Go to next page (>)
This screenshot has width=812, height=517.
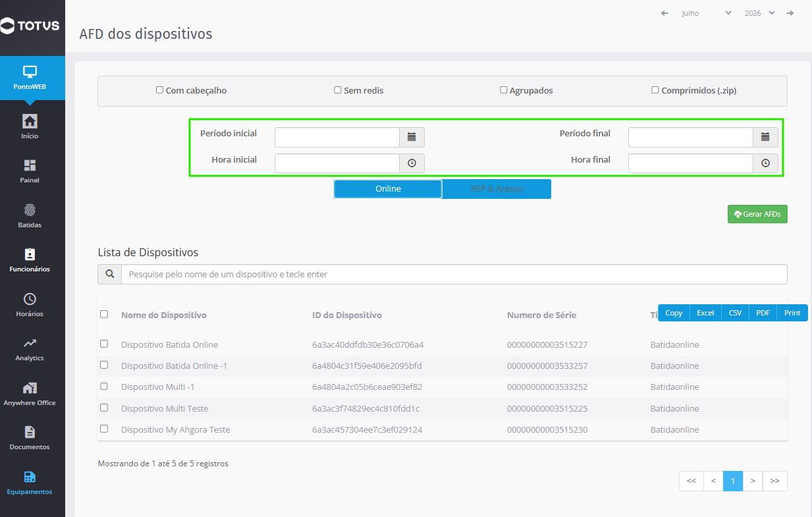point(753,481)
